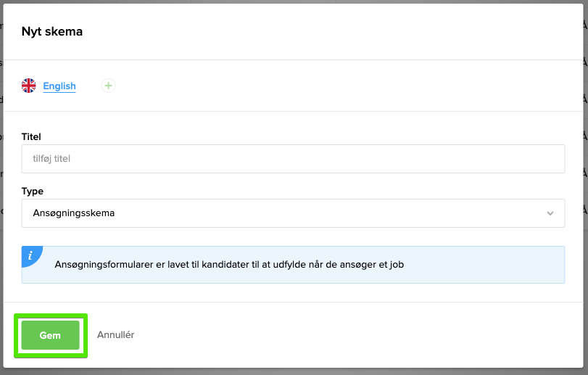Cancel the dialog via Annullér
The height and width of the screenshot is (375, 588).
(116, 335)
